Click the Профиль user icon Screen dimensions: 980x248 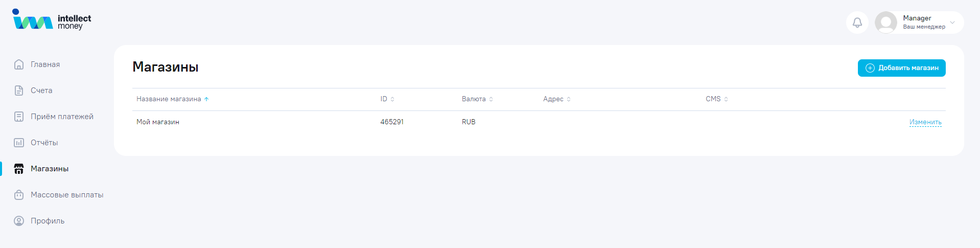coord(19,221)
